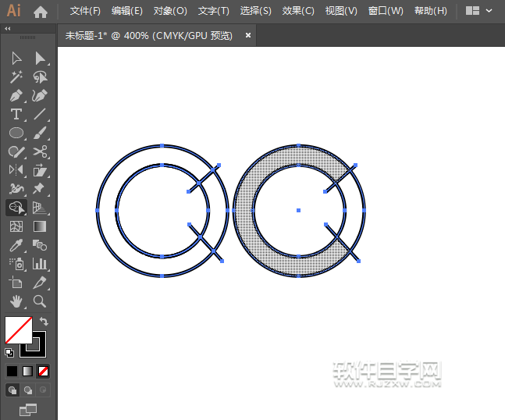This screenshot has width=505, height=420.
Task: Select the Line Segment tool
Action: click(x=40, y=114)
